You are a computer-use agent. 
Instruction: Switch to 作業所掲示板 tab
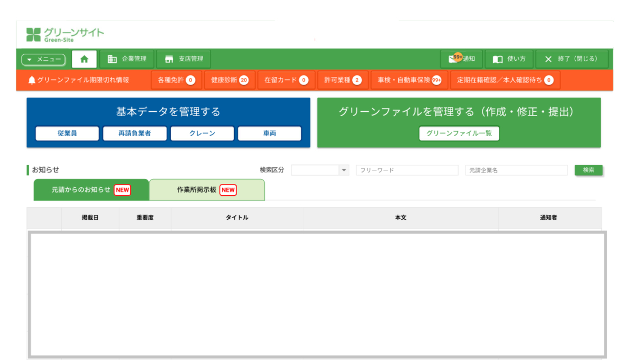pos(206,190)
